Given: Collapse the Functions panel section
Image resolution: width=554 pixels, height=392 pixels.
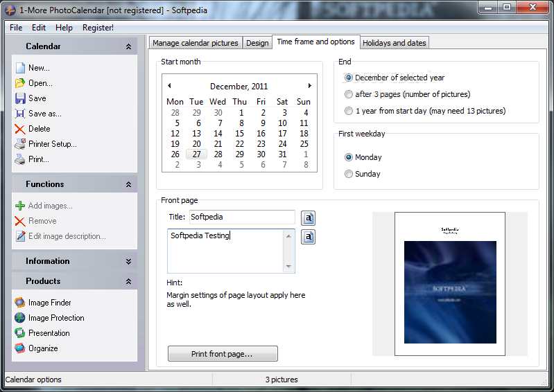Looking at the screenshot, I should click(x=128, y=184).
